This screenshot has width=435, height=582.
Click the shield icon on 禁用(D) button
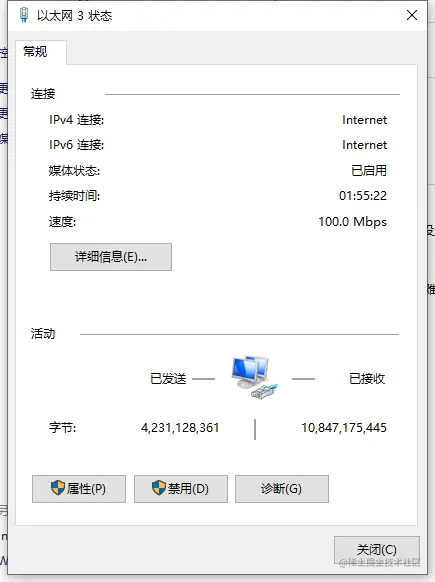[x=159, y=488]
